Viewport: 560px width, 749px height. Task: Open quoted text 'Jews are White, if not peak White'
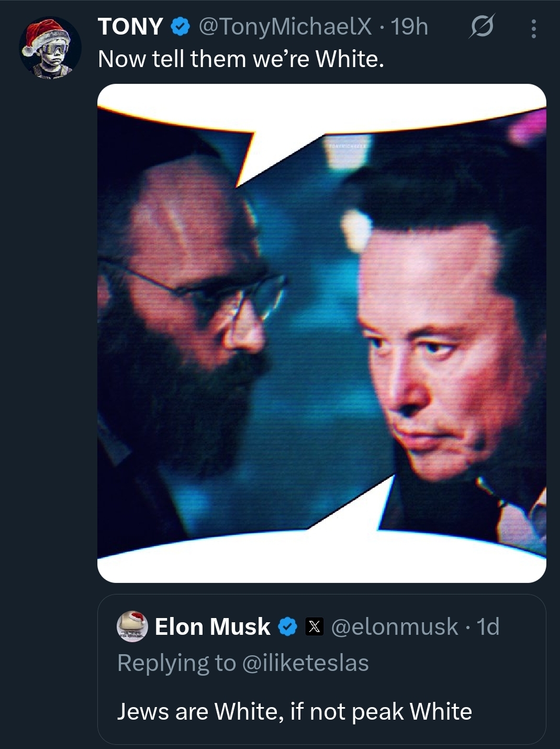click(295, 712)
